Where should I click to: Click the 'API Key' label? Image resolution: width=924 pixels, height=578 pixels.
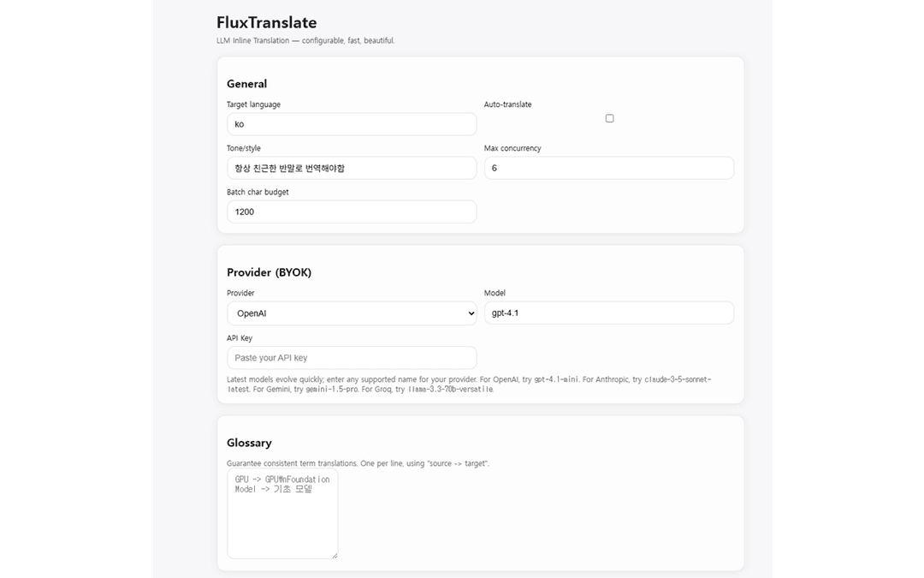240,338
